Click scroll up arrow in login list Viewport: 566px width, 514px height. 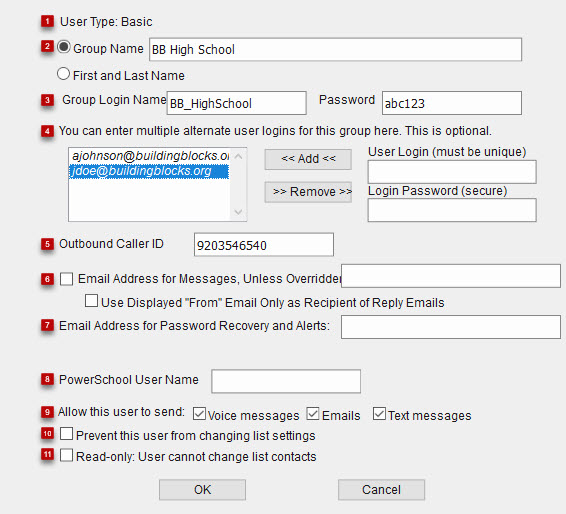coord(238,156)
